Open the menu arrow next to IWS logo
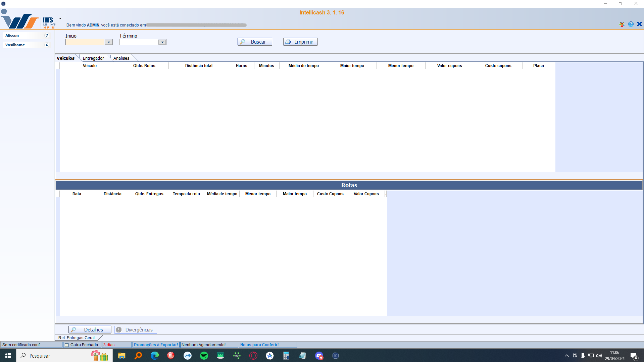Image resolution: width=644 pixels, height=362 pixels. coord(60,19)
